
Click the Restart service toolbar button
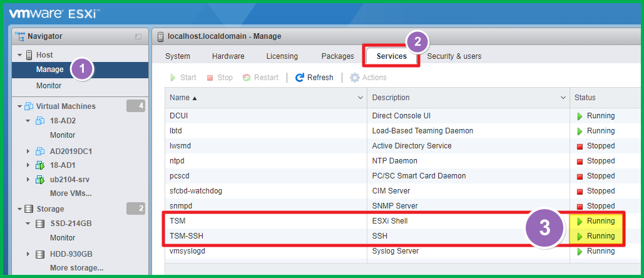(260, 78)
